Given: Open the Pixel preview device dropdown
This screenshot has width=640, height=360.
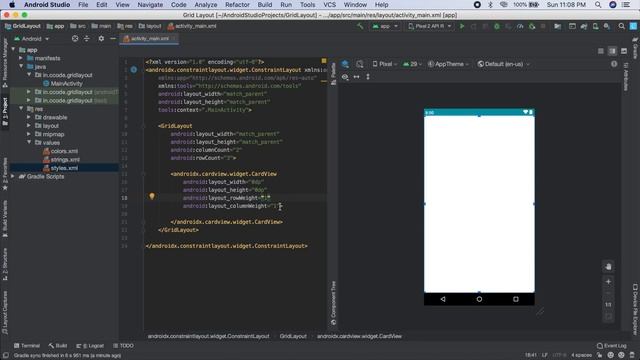Looking at the screenshot, I should coord(384,64).
